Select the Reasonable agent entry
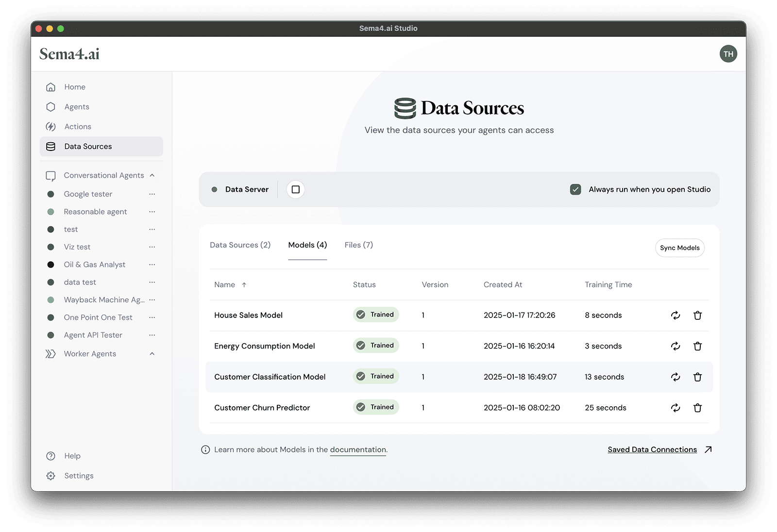The width and height of the screenshot is (777, 532). (95, 212)
